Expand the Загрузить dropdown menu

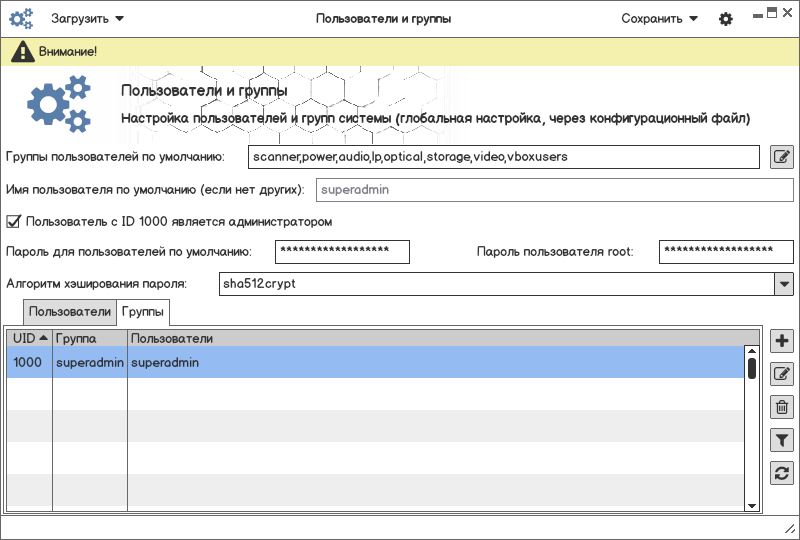pyautogui.click(x=88, y=19)
